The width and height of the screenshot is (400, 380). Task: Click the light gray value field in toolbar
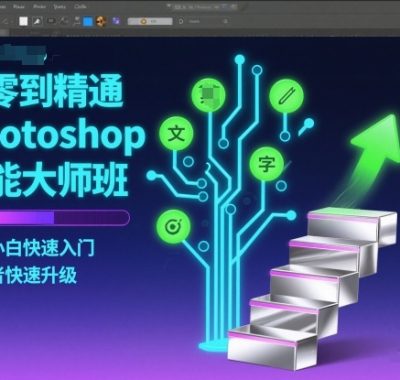(150, 21)
